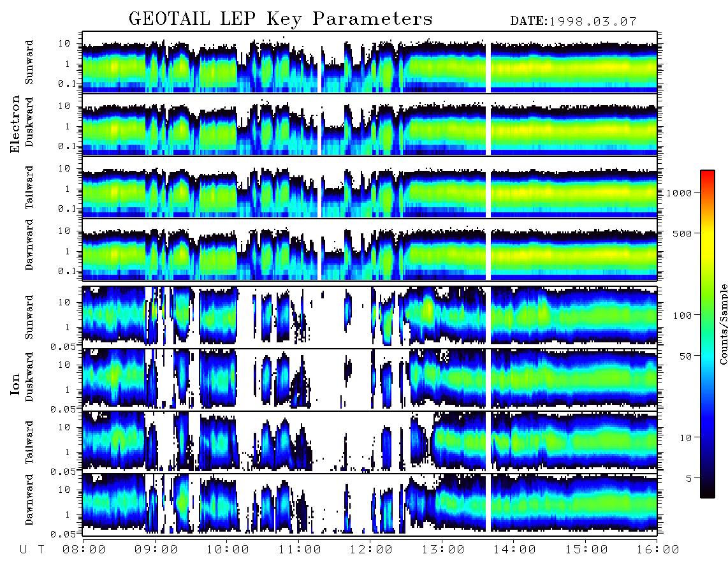Click the 10 tick of Electron Duskward panel

tap(64, 106)
